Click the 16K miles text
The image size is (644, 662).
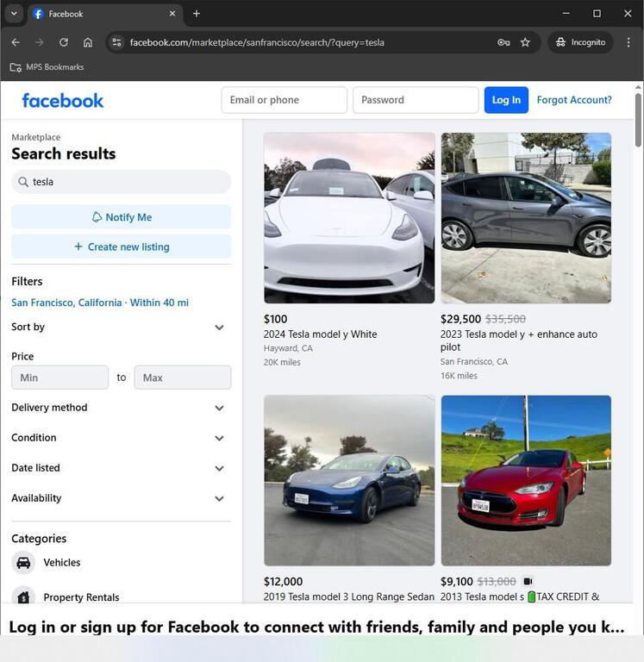(459, 376)
